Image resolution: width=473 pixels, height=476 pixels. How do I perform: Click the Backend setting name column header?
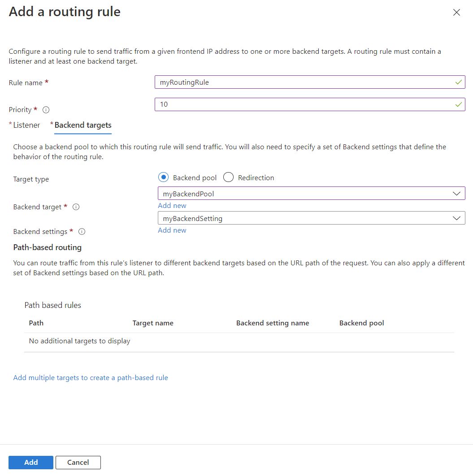(x=273, y=323)
